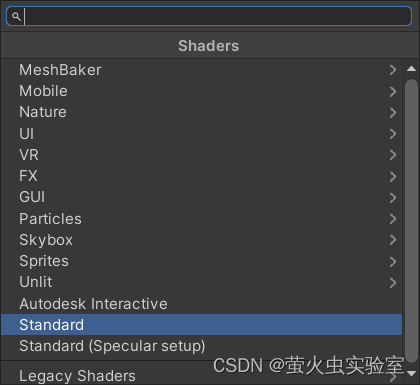Expand the Skybox chevron arrow
420x385 pixels.
tap(393, 240)
